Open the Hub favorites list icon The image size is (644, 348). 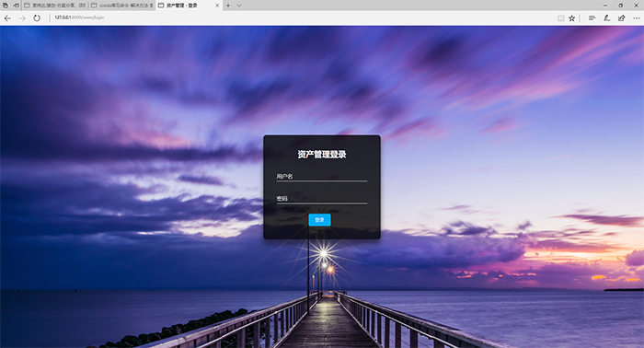(x=592, y=18)
